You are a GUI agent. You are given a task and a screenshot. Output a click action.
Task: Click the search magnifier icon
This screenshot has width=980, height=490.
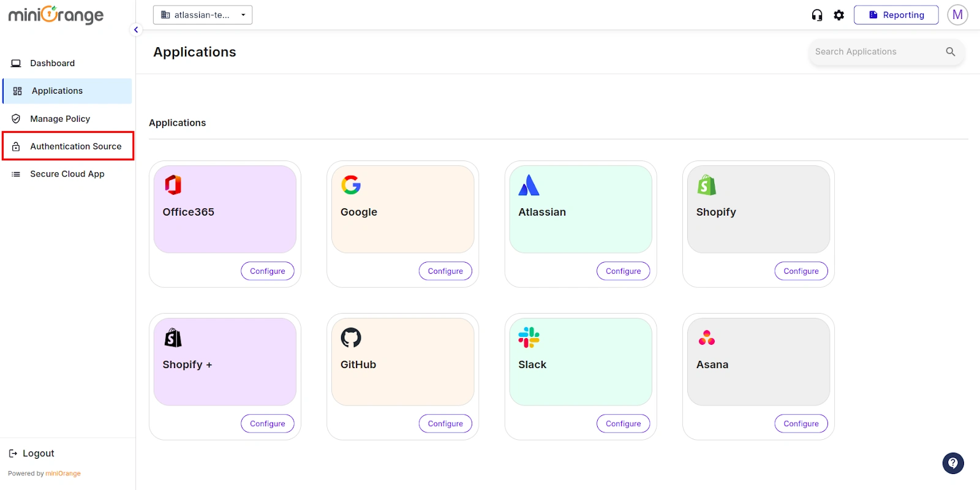click(x=951, y=51)
